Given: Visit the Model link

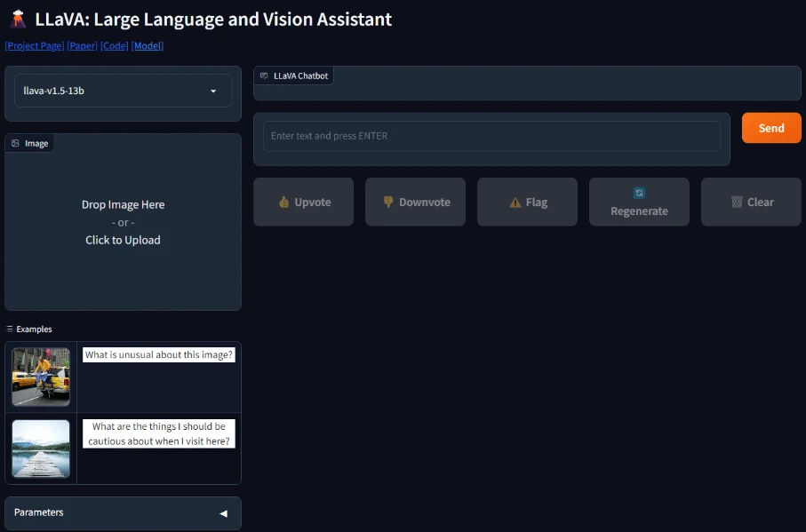Looking at the screenshot, I should click(x=148, y=46).
